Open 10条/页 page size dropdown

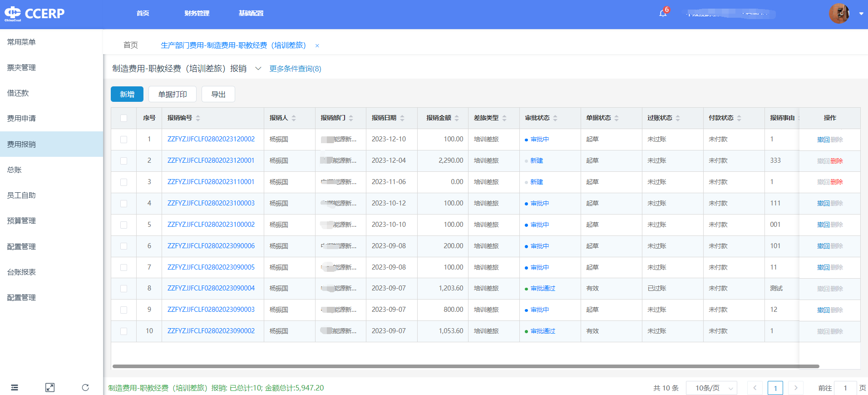[x=711, y=388]
